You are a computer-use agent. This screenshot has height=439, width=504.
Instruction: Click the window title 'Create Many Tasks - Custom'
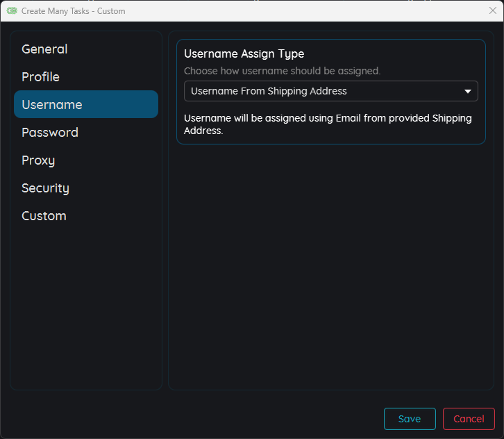coord(74,11)
